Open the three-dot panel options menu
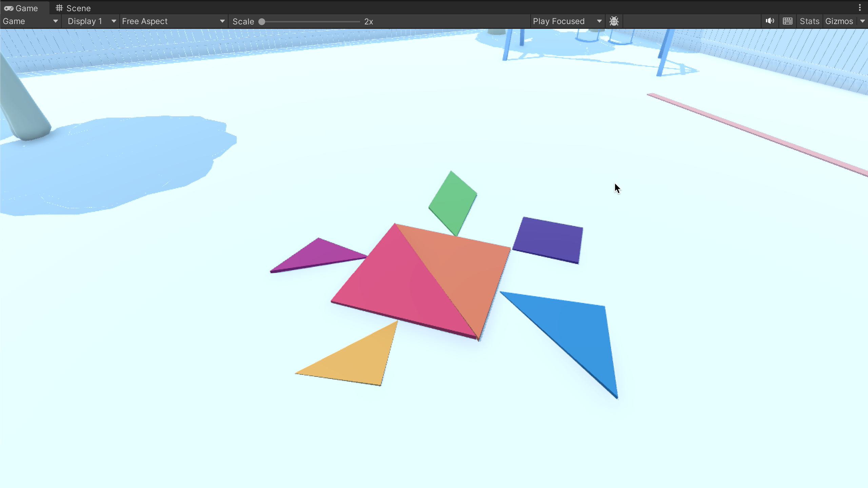The width and height of the screenshot is (868, 488). pos(860,7)
